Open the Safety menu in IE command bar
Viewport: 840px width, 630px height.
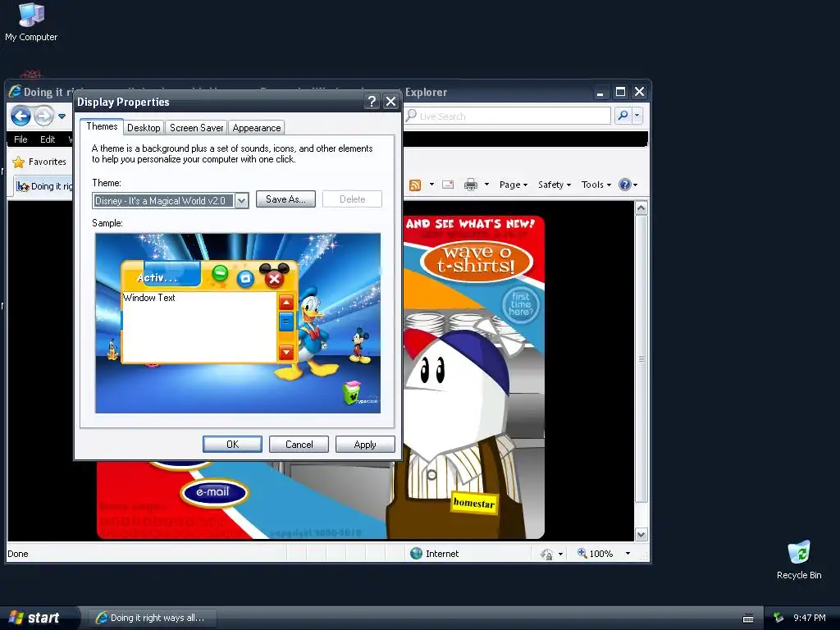click(x=555, y=185)
